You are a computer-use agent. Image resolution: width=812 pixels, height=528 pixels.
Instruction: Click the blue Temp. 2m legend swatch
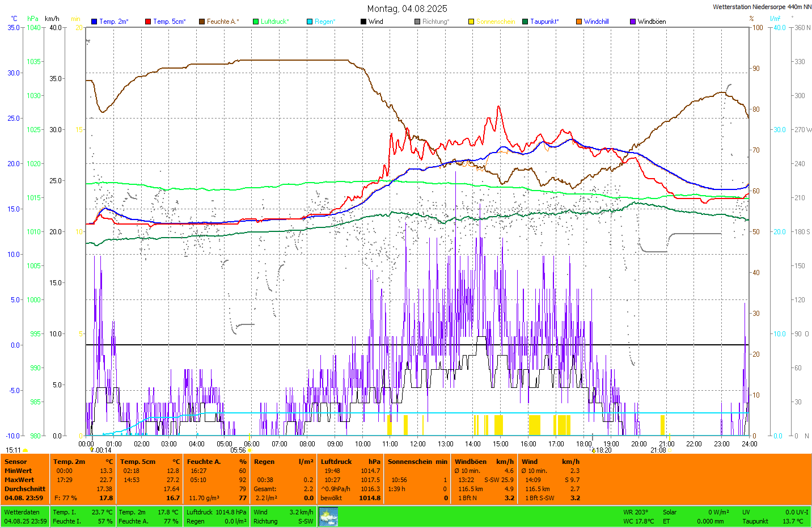[x=94, y=22]
